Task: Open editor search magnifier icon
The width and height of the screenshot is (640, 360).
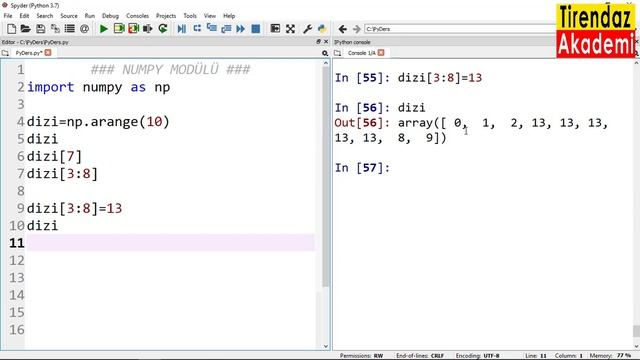Action: pyautogui.click(x=324, y=53)
